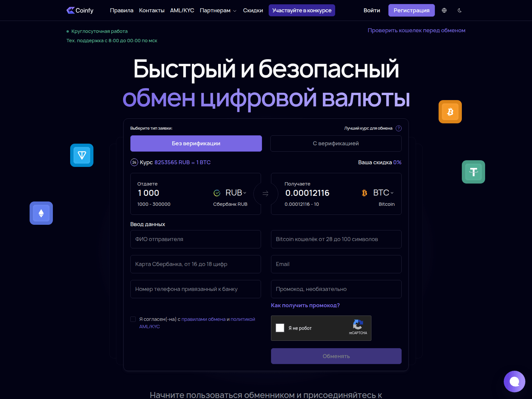
Task: Select the 'С верификацией' tab
Action: 336,143
